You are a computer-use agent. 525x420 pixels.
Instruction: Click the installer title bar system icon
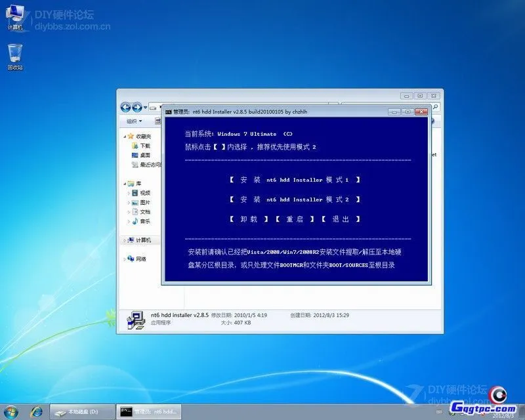pyautogui.click(x=171, y=112)
